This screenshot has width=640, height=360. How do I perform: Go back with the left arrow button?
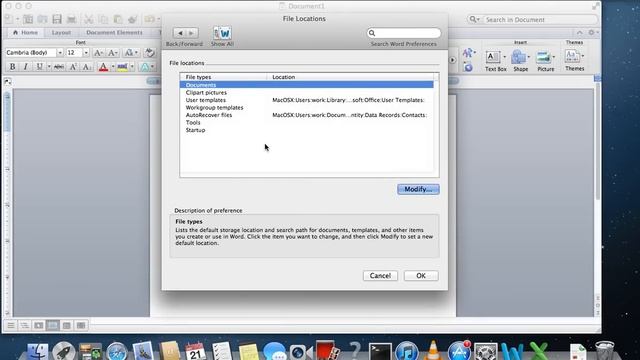pyautogui.click(x=180, y=33)
